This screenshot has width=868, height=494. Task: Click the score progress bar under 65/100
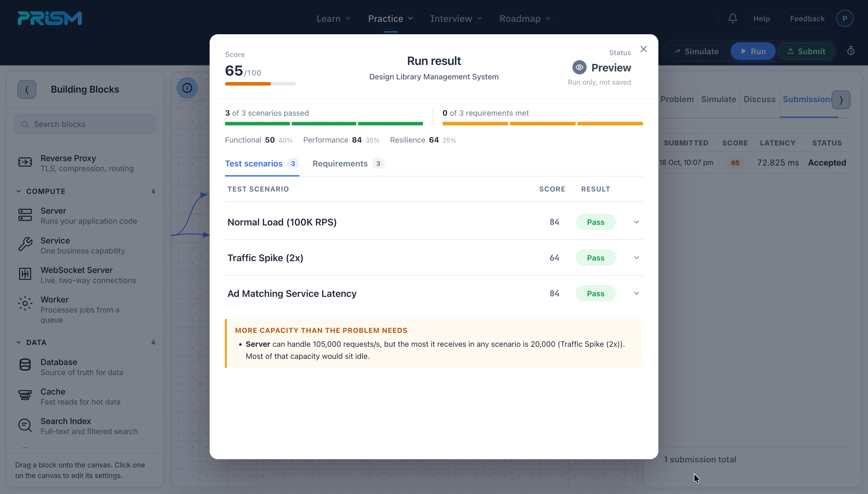coord(260,84)
